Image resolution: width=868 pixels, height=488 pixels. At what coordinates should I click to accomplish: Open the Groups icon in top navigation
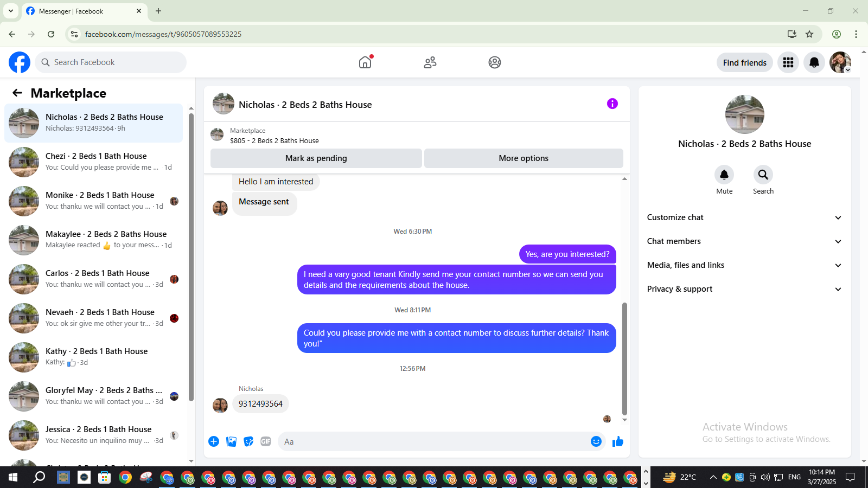[495, 62]
